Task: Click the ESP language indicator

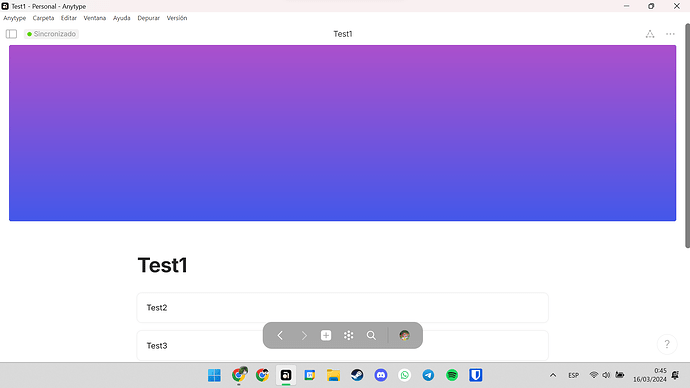Action: (573, 375)
